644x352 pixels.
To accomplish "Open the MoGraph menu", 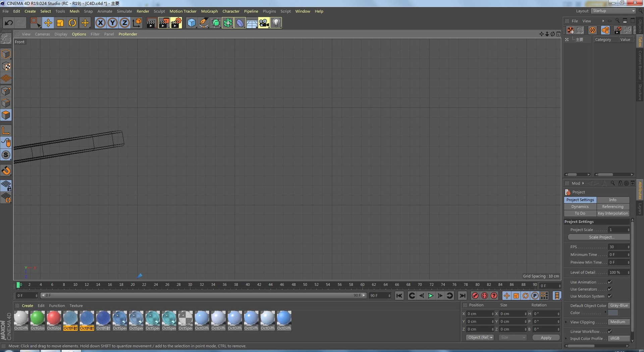I will (x=209, y=11).
